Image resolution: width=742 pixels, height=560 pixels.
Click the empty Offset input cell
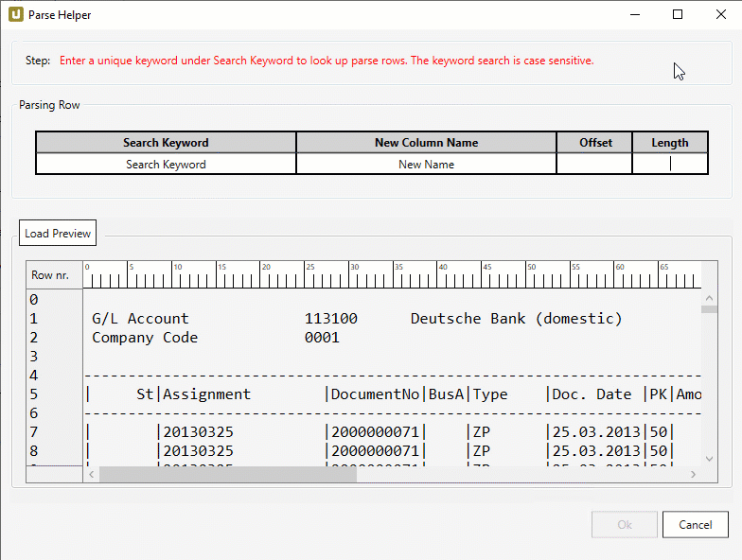point(594,165)
